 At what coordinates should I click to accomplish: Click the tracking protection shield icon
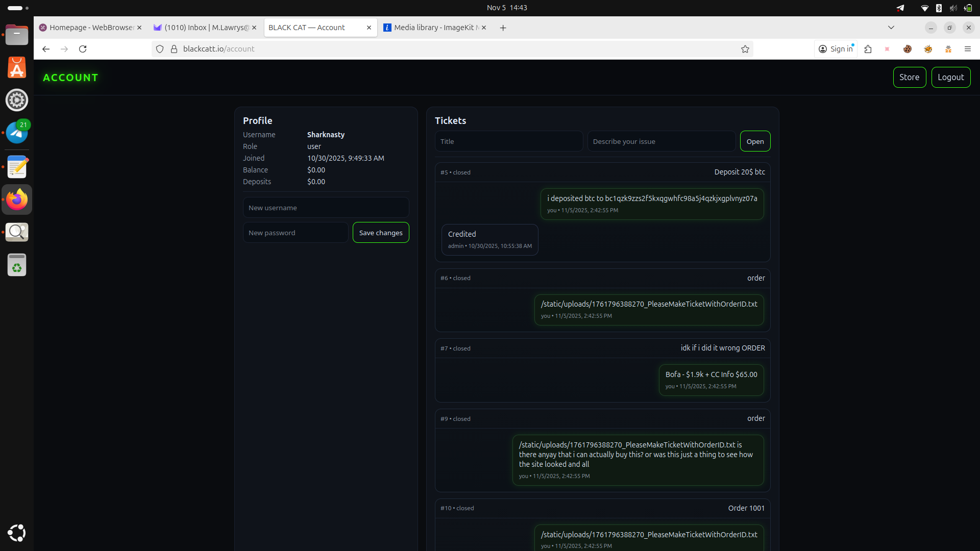coord(160,49)
